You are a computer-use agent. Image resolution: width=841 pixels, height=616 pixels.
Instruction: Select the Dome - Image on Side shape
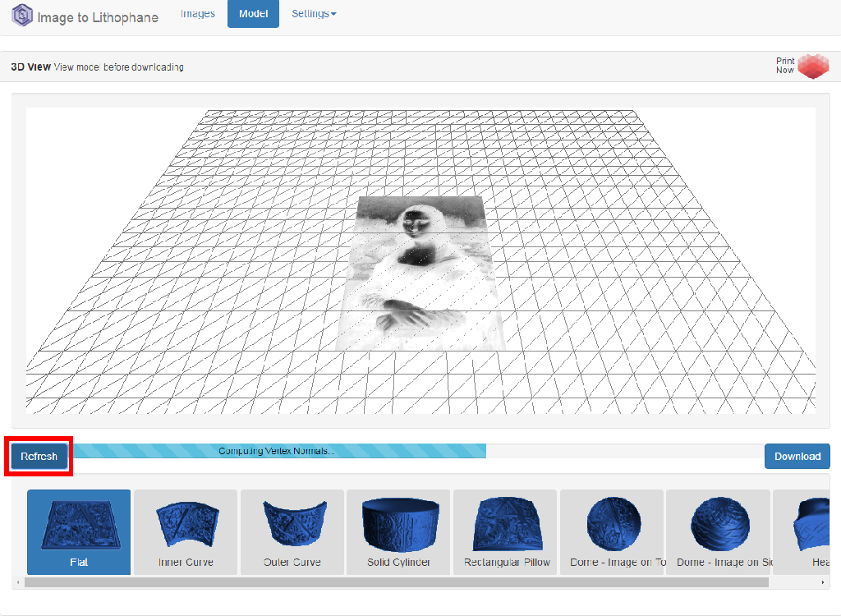click(718, 531)
